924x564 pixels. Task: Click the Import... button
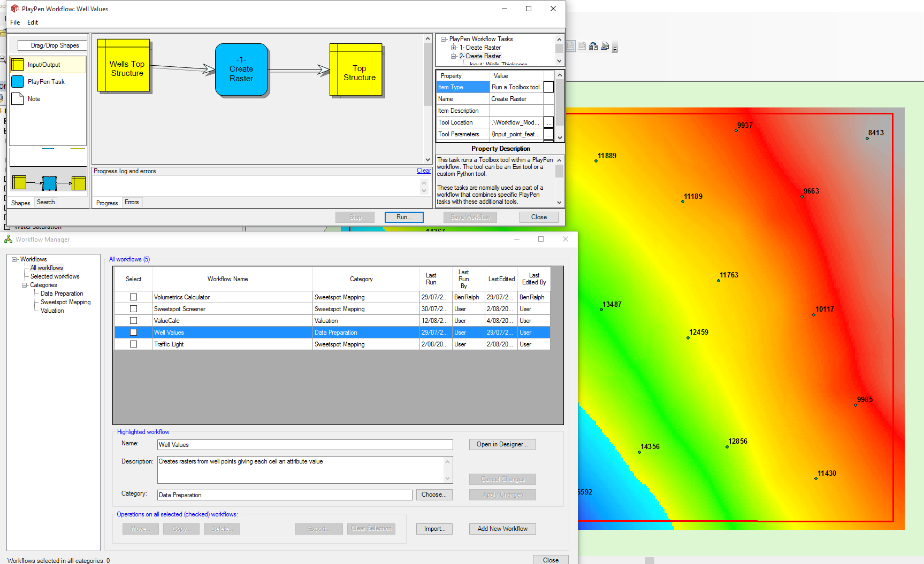tap(434, 529)
